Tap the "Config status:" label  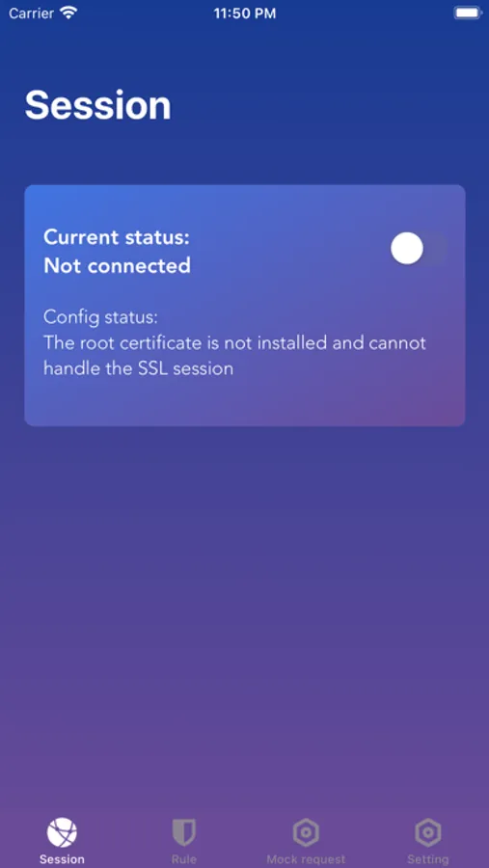[x=101, y=317]
